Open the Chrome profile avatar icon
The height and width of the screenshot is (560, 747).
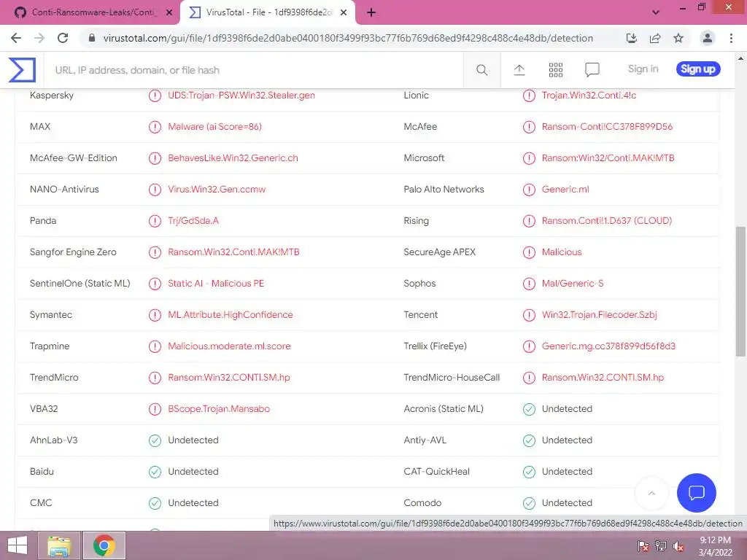click(x=708, y=38)
